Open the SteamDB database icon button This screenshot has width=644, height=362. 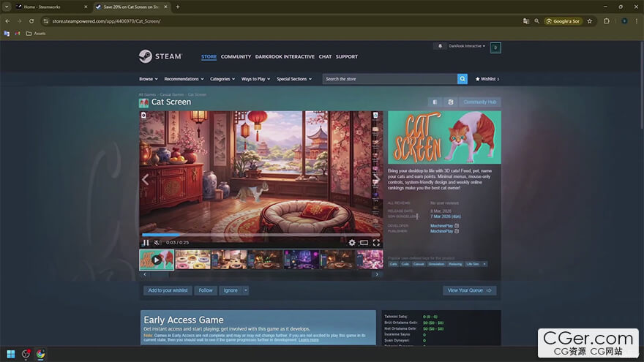451,102
